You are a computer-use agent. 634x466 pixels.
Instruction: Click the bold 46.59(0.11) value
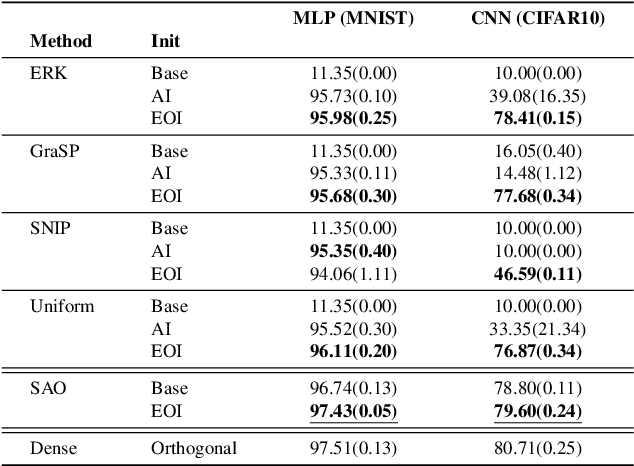coord(540,274)
